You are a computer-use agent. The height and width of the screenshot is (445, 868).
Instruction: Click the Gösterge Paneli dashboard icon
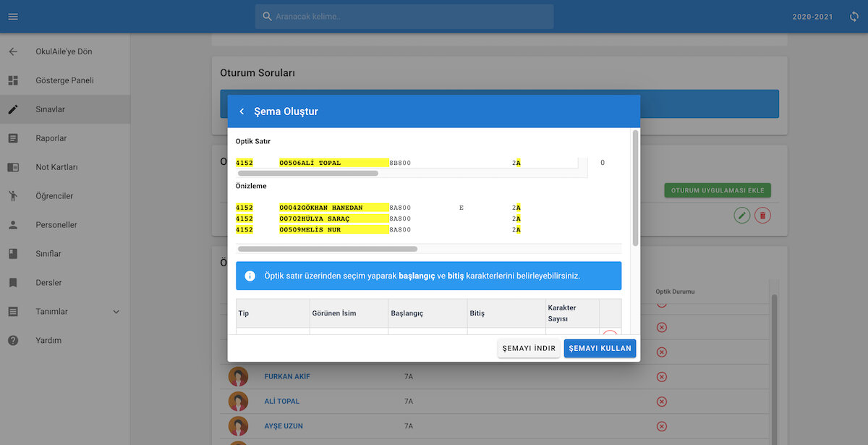pos(13,80)
